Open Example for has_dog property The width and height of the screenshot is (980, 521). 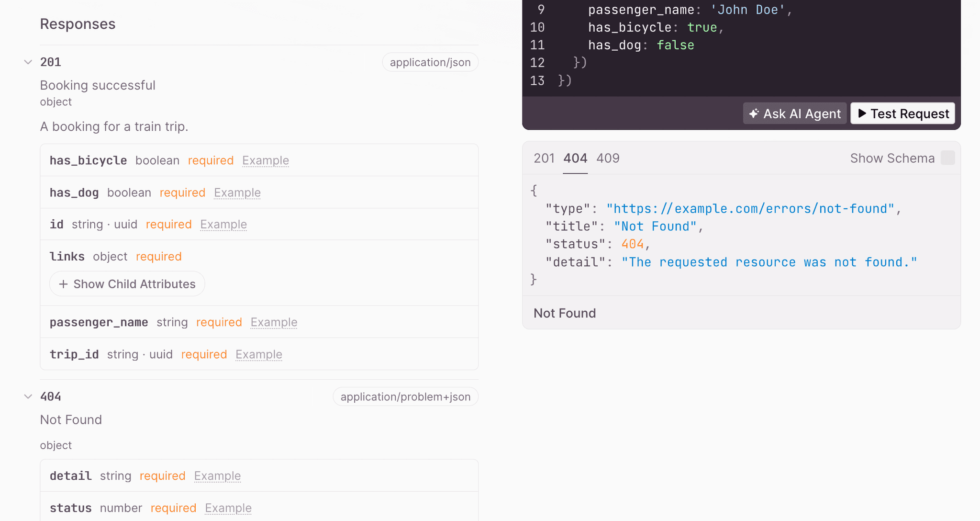click(237, 193)
